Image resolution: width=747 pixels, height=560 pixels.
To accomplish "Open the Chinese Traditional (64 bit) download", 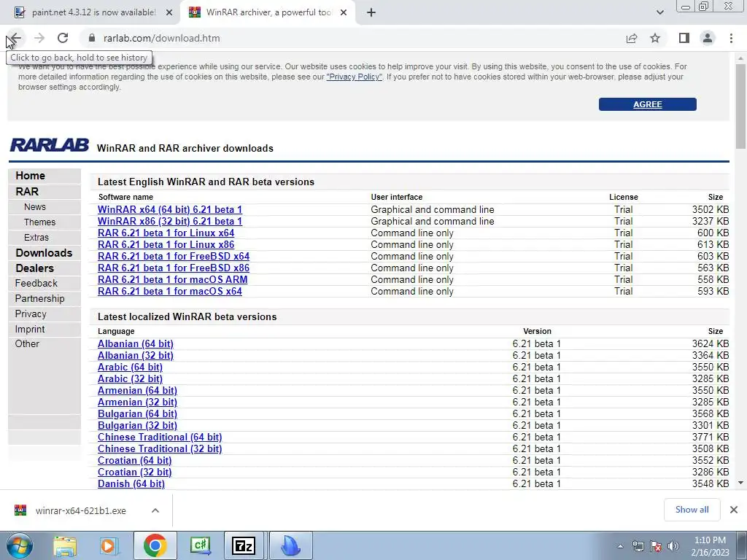I will click(x=160, y=437).
